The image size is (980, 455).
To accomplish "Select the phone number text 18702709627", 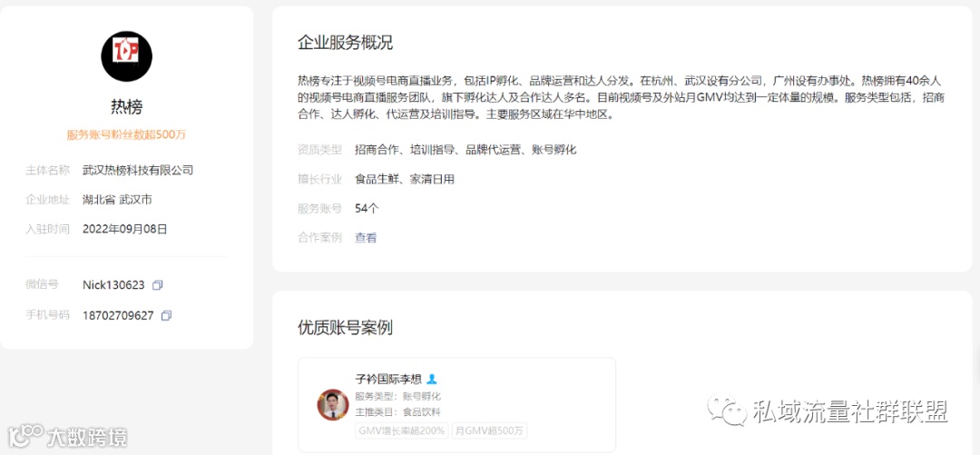I will (x=118, y=316).
